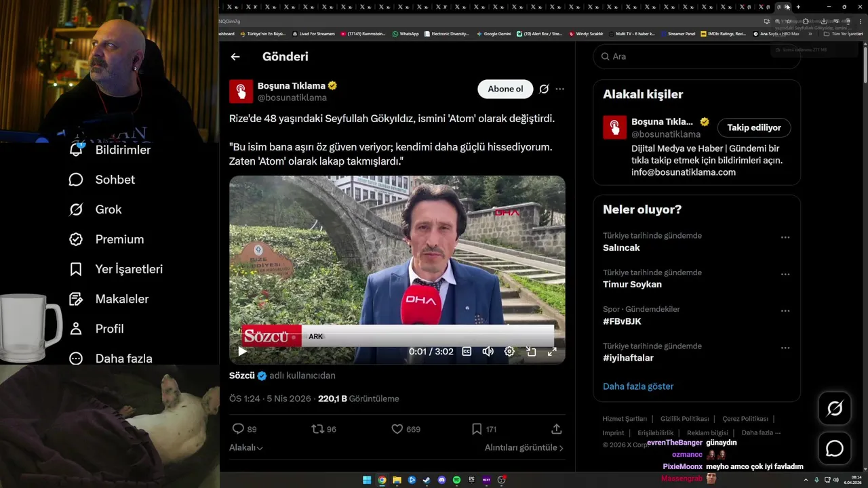The width and height of the screenshot is (868, 488).
Task: Open Profil in sidebar
Action: tap(96, 329)
